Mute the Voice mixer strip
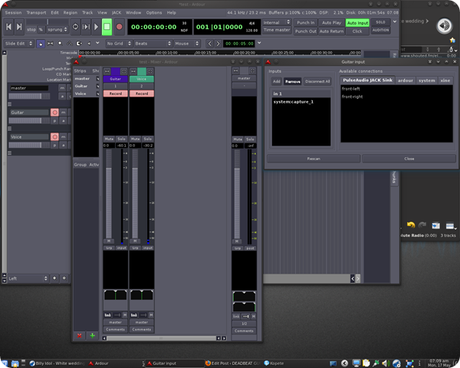Viewport: 460px width, 368px height. tap(135, 139)
